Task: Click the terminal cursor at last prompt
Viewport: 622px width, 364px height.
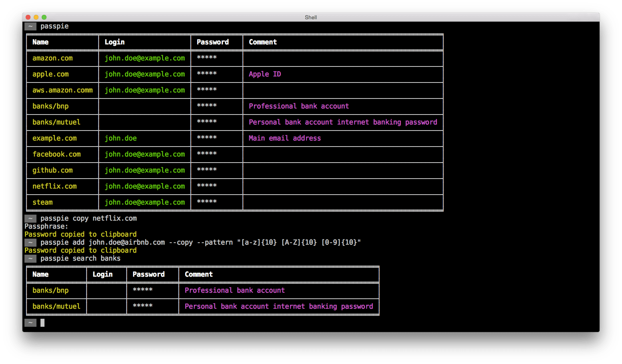Action: pos(42,322)
